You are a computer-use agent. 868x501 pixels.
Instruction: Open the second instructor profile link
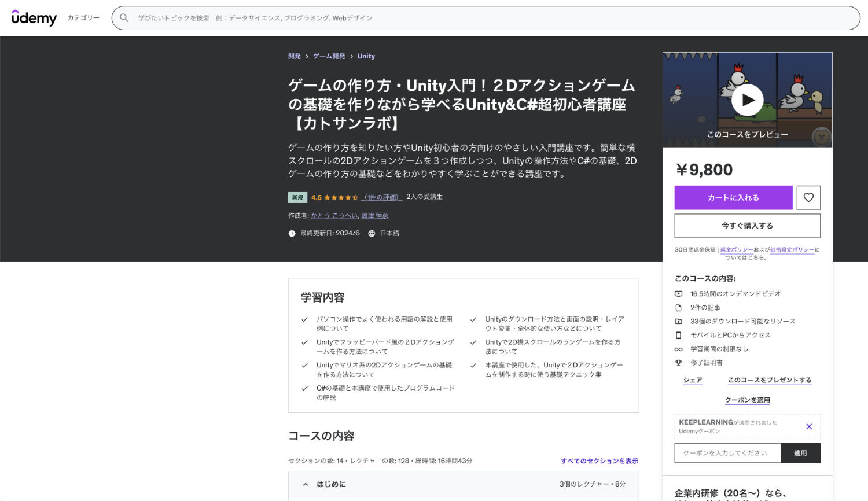pyautogui.click(x=375, y=216)
